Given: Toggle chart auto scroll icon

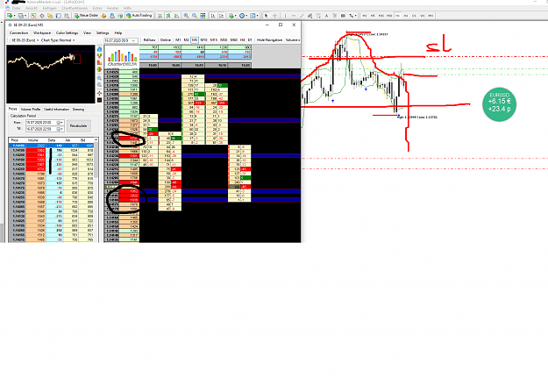Looking at the screenshot, I should point(213,16).
